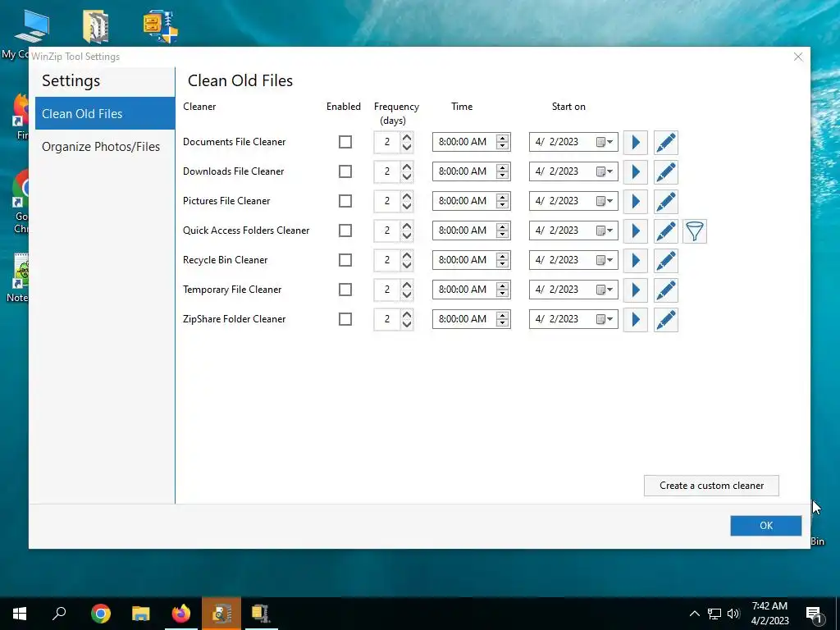Open the Recycle Bin Cleaner start date calendar

click(x=605, y=260)
